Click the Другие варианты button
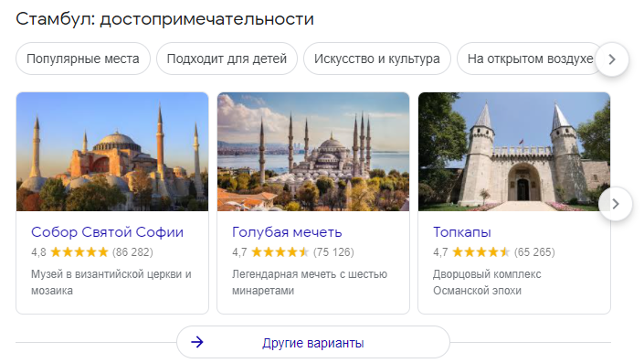The image size is (644, 363). [313, 343]
